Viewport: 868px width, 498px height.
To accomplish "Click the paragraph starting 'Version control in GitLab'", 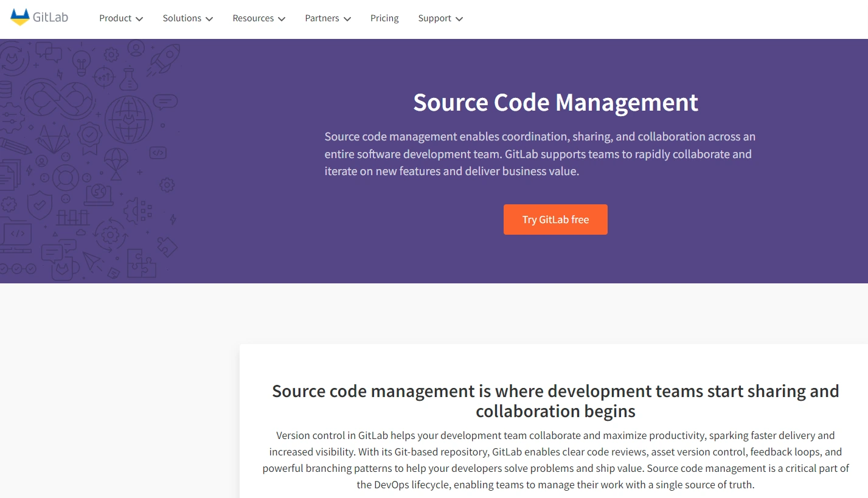I will [x=555, y=460].
